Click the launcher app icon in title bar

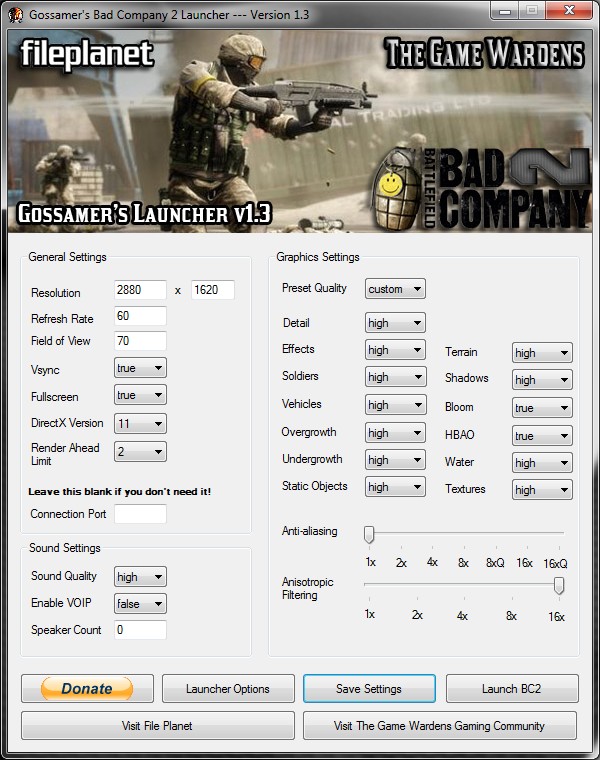16,15
